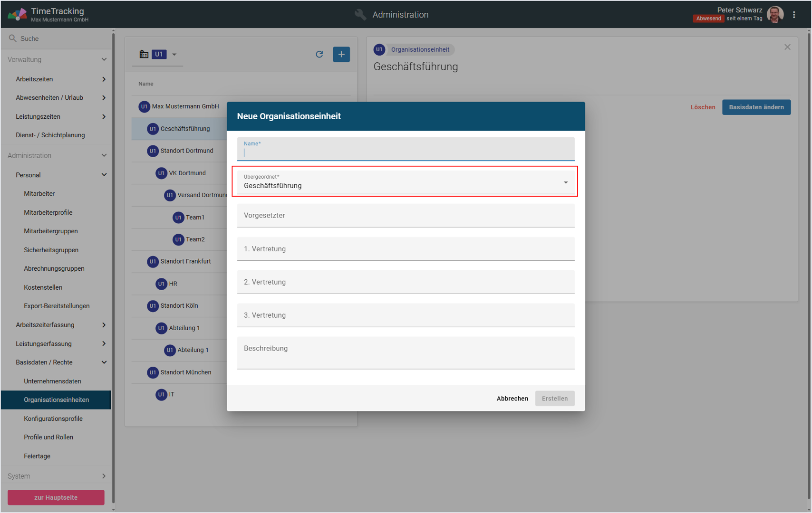Click the plus icon to add unit
This screenshot has width=812, height=513.
click(341, 54)
